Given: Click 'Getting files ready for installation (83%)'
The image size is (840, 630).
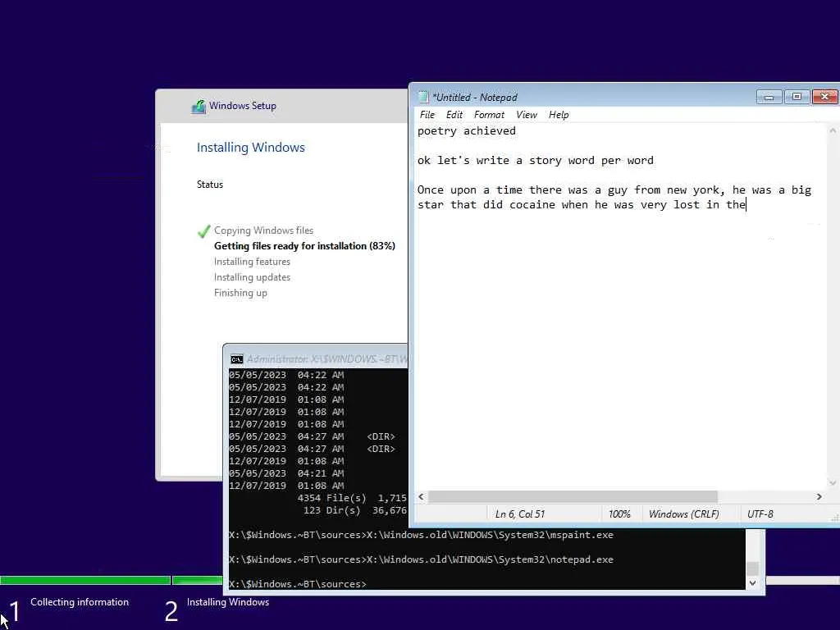Looking at the screenshot, I should [x=304, y=246].
